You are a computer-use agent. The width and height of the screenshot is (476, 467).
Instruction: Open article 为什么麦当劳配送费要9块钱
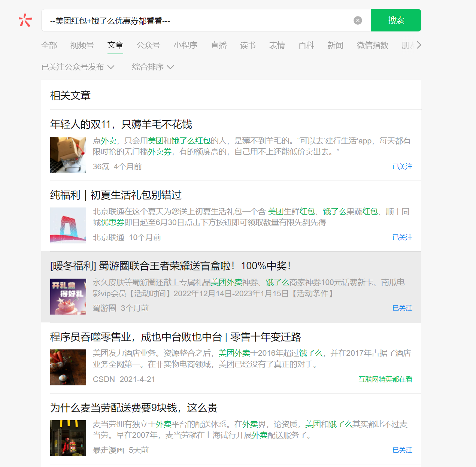tap(134, 408)
